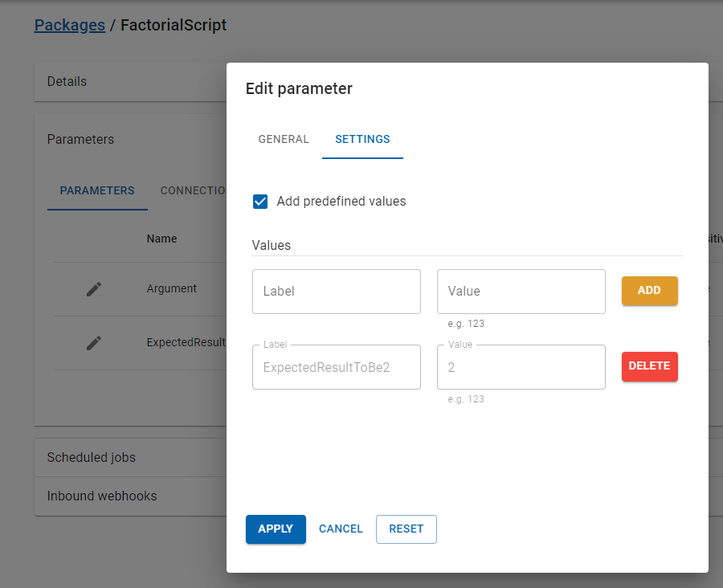Click the ExpectedResultToBe2 label field
723x588 pixels.
(336, 367)
